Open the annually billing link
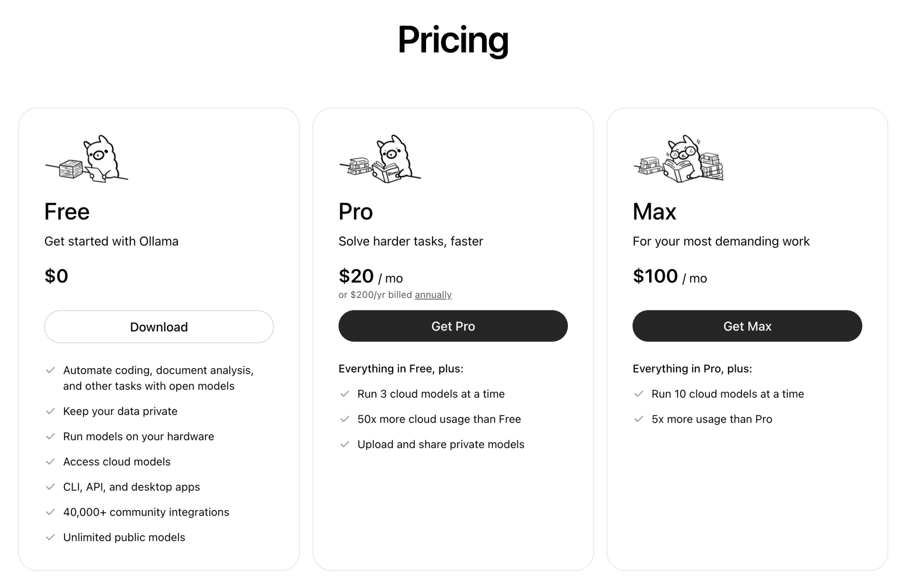908x588 pixels. (433, 295)
